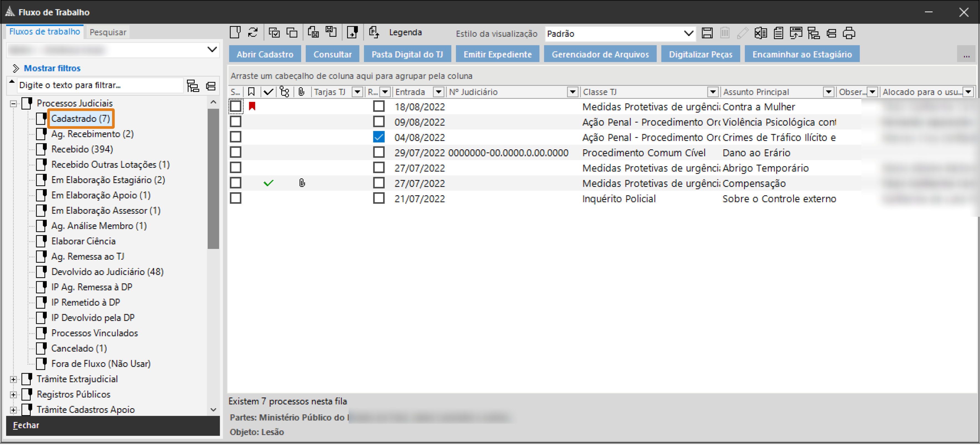Viewport: 980px width, 445px height.
Task: Click the collapse tree icon beside filter box
Action: pyautogui.click(x=211, y=86)
